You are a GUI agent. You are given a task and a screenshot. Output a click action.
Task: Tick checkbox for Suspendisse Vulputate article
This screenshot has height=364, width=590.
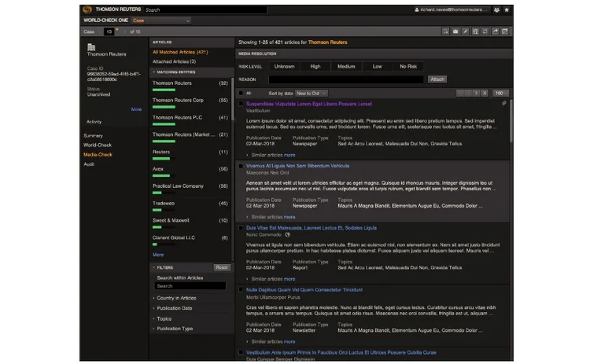click(241, 104)
